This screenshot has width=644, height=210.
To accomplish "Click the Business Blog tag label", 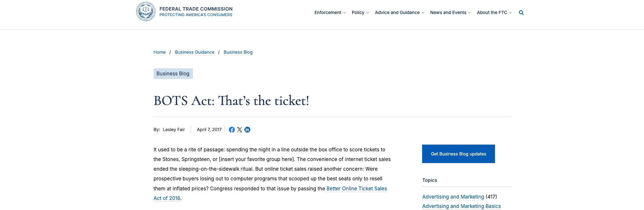I will click(173, 74).
